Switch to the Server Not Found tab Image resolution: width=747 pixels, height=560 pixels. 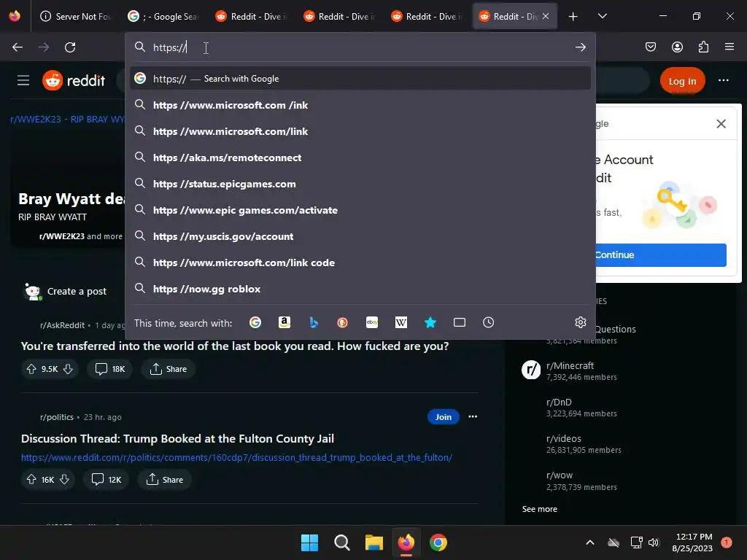75,16
